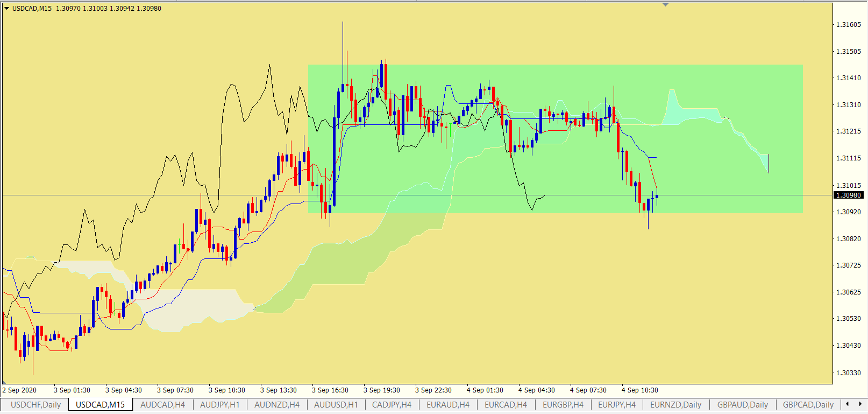This screenshot has width=868, height=414.
Task: Open the EURJPY,H4 chart tab
Action: [616, 404]
